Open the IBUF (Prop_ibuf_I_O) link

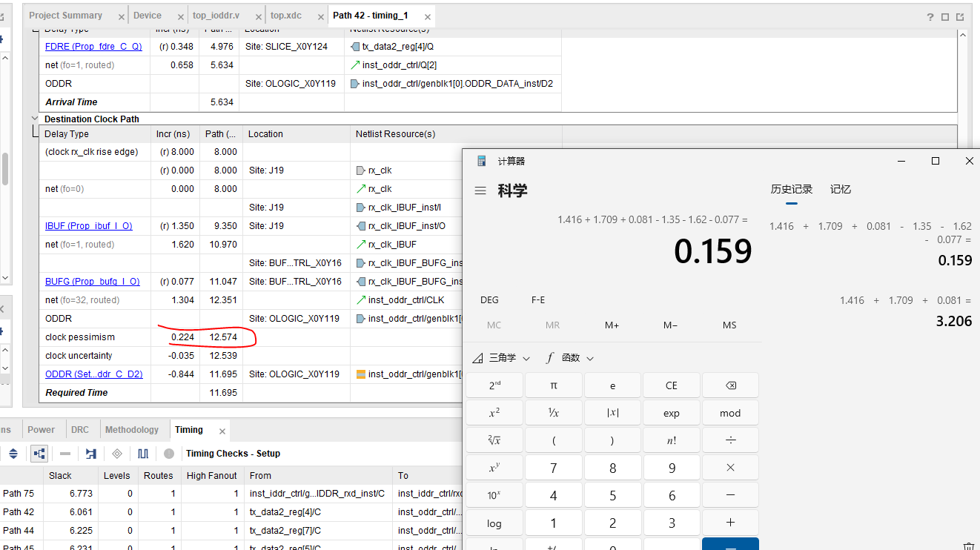pyautogui.click(x=89, y=226)
